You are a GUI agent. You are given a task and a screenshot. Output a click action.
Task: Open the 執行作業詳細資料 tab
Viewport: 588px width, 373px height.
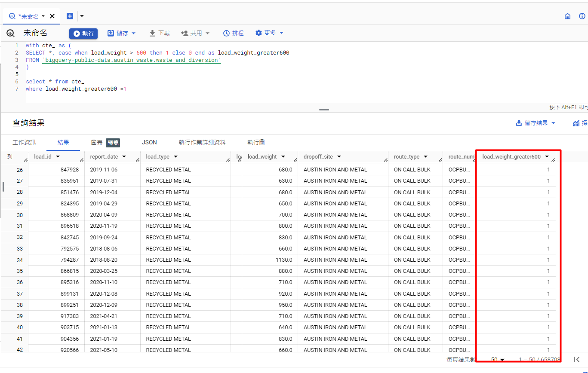(202, 142)
